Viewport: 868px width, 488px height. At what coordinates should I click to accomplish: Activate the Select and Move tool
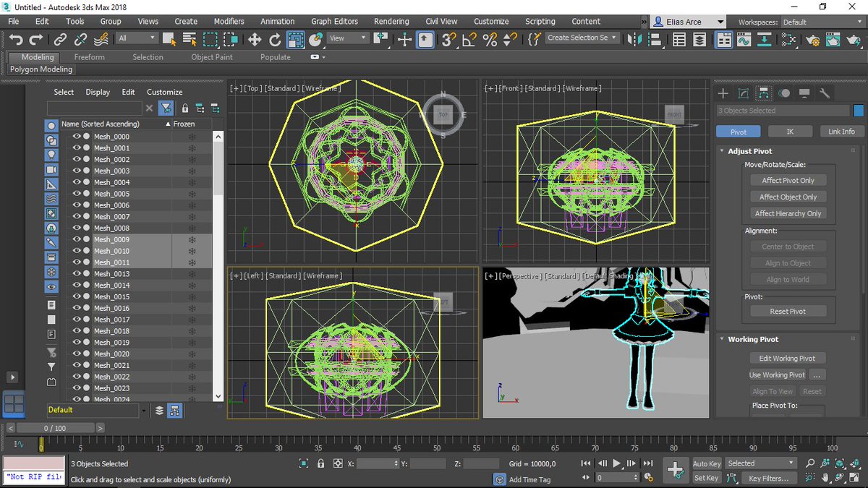click(255, 39)
